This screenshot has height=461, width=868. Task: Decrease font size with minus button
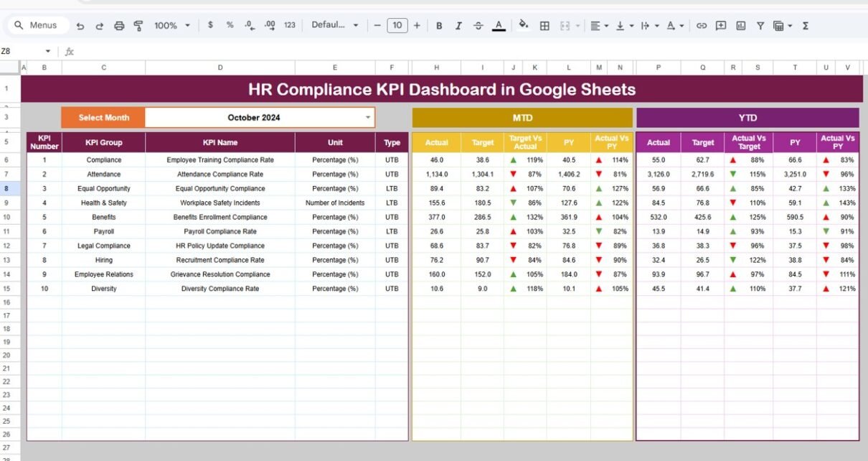(x=377, y=25)
